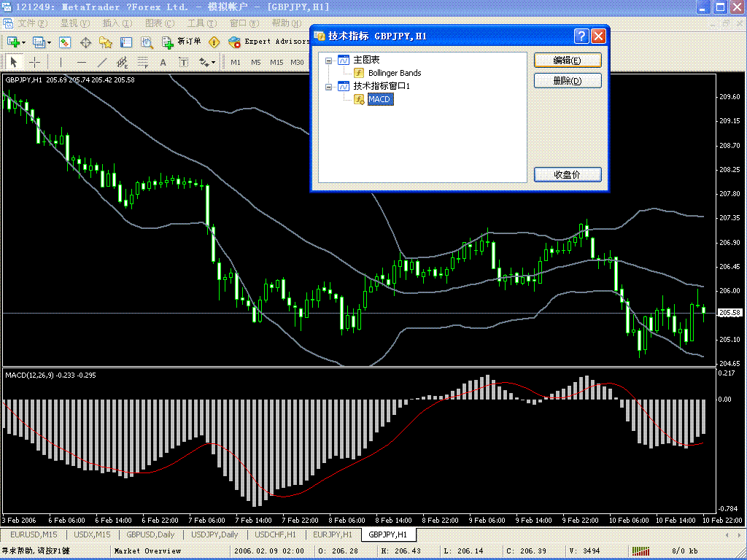Image resolution: width=747 pixels, height=560 pixels.
Task: Click the connection status bars icon
Action: tap(640, 551)
